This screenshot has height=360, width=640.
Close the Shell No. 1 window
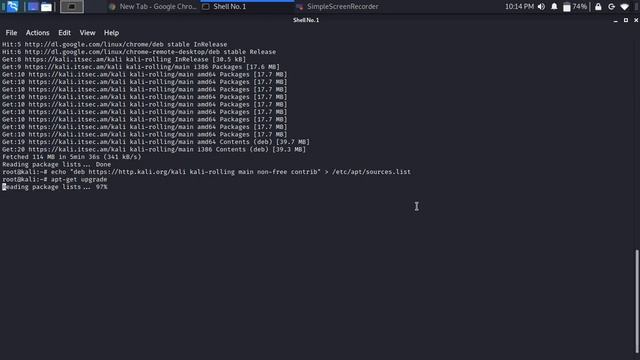[x=636, y=20]
